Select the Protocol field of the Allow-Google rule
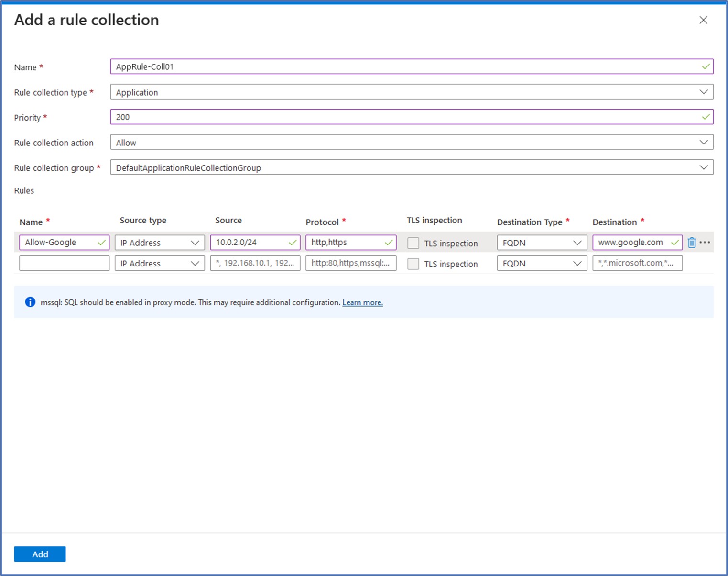 (344, 243)
